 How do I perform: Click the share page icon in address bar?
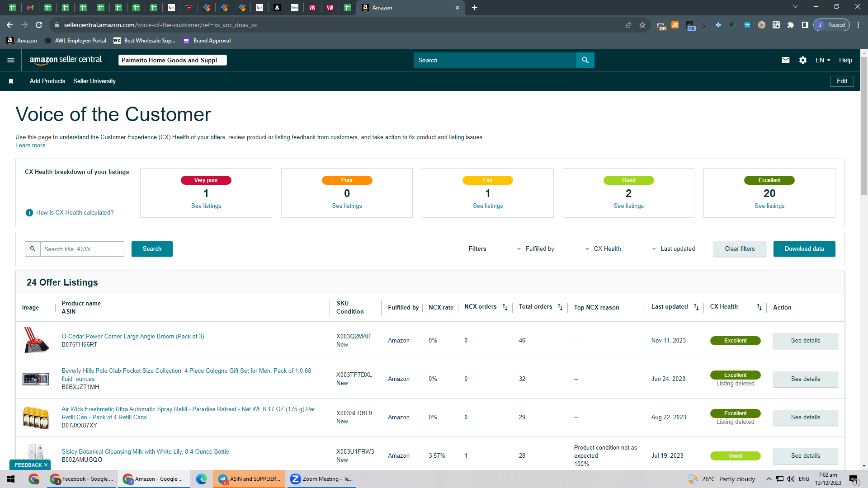tap(628, 25)
